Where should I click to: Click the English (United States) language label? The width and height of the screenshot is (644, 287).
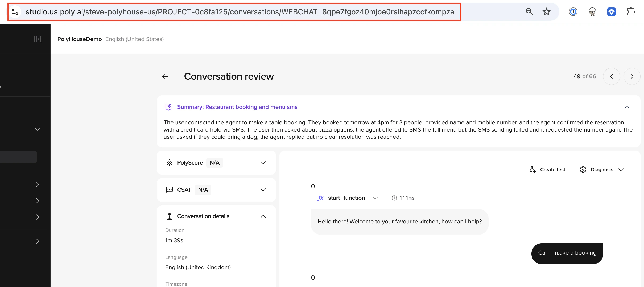pos(134,39)
